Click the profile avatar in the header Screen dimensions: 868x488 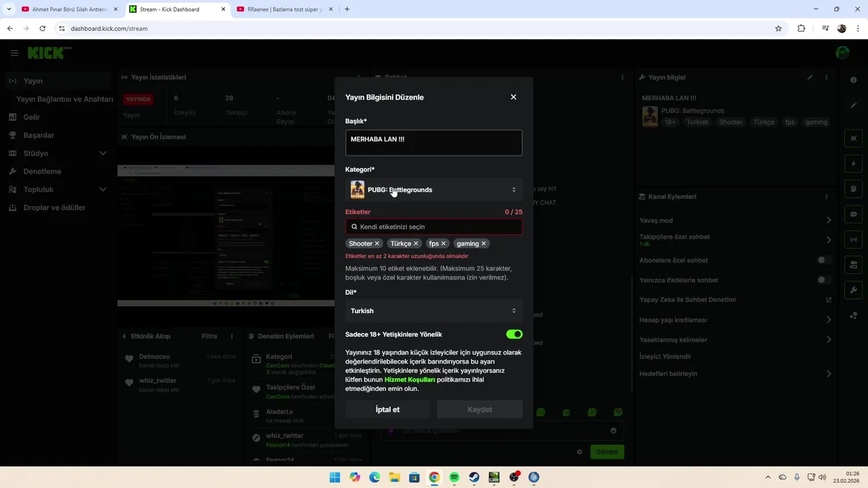tap(842, 53)
